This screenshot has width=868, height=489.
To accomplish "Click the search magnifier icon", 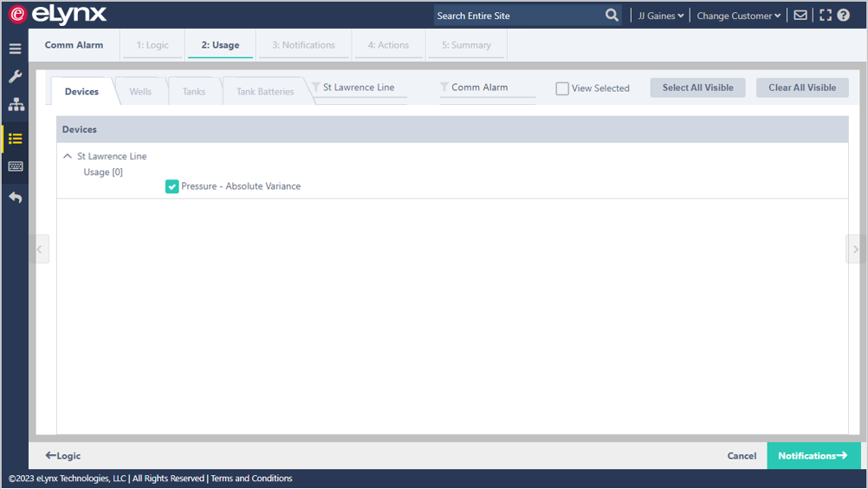I will coord(612,16).
